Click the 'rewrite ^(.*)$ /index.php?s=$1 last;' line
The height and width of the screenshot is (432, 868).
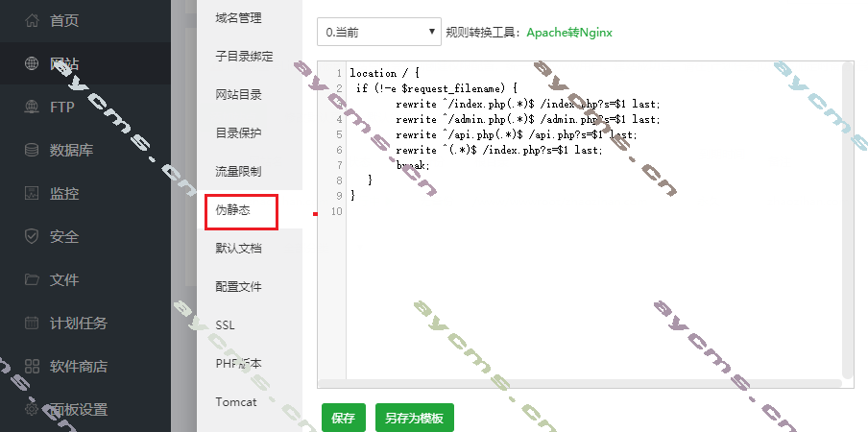[x=498, y=151]
